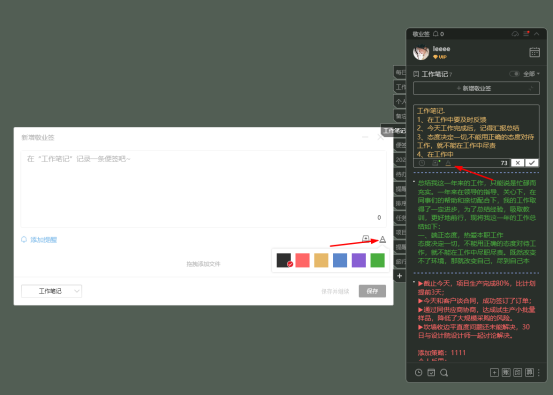Confirm the edit with the checkmark button
This screenshot has width=553, height=395.
(x=532, y=163)
